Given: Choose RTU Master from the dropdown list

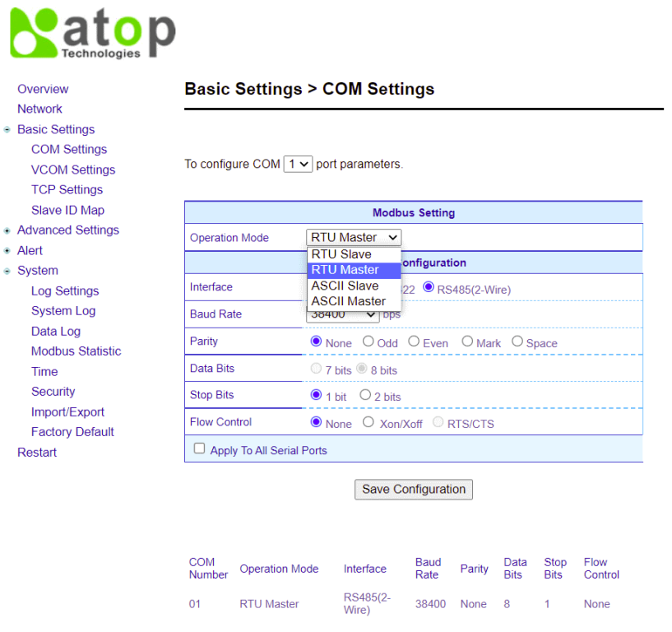Looking at the screenshot, I should coord(354,270).
